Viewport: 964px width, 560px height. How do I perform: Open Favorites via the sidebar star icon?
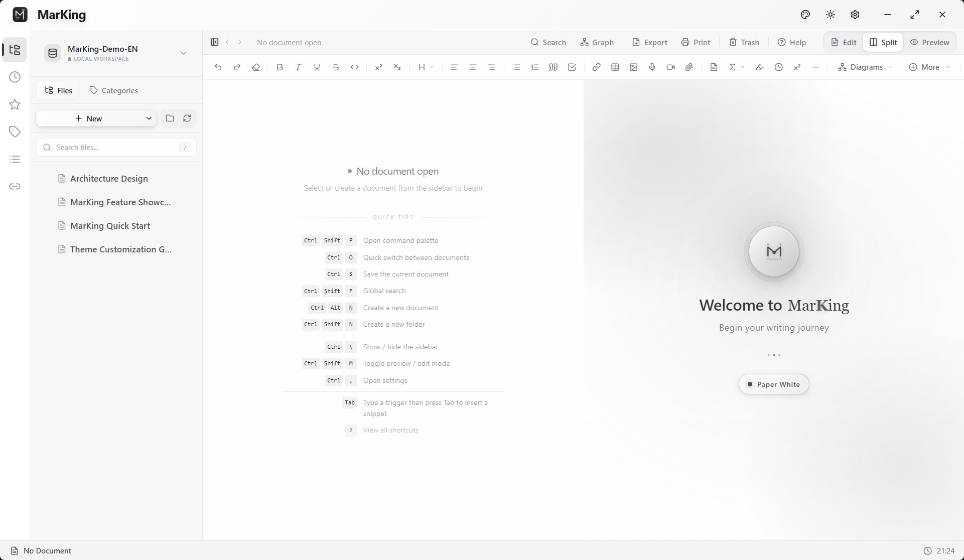[x=15, y=104]
